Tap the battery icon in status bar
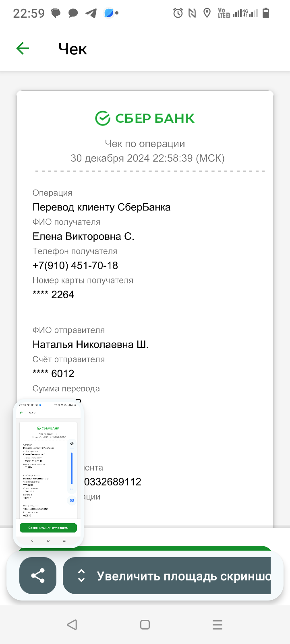The width and height of the screenshot is (290, 644). tap(265, 13)
